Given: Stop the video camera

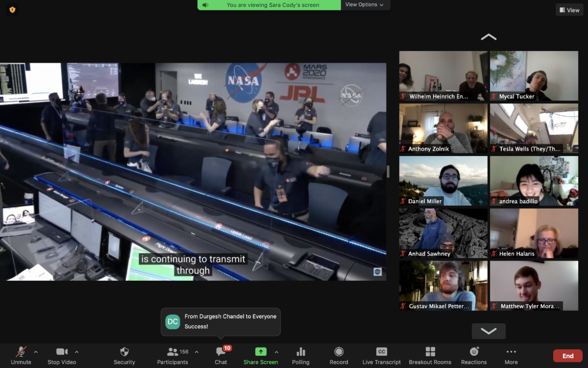Looking at the screenshot, I should click(62, 352).
